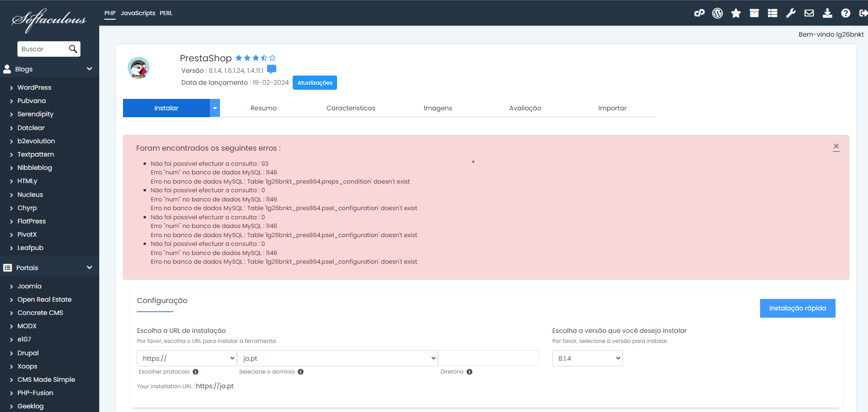
Task: Focus the Buscar search field
Action: (43, 49)
